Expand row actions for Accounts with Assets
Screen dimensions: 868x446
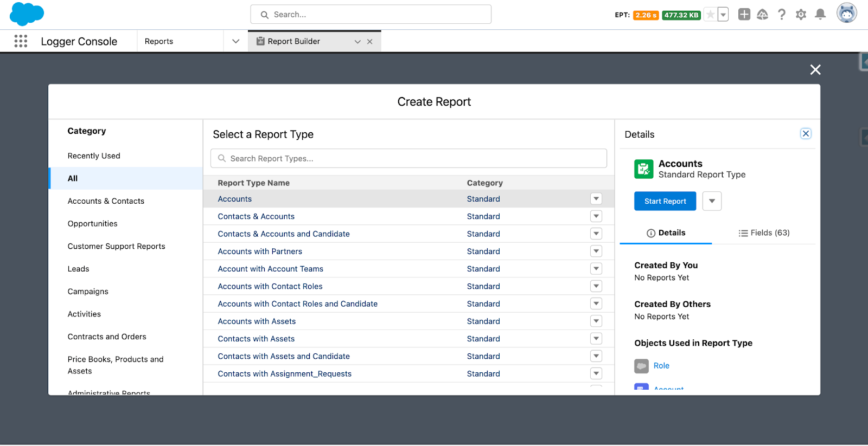point(596,321)
